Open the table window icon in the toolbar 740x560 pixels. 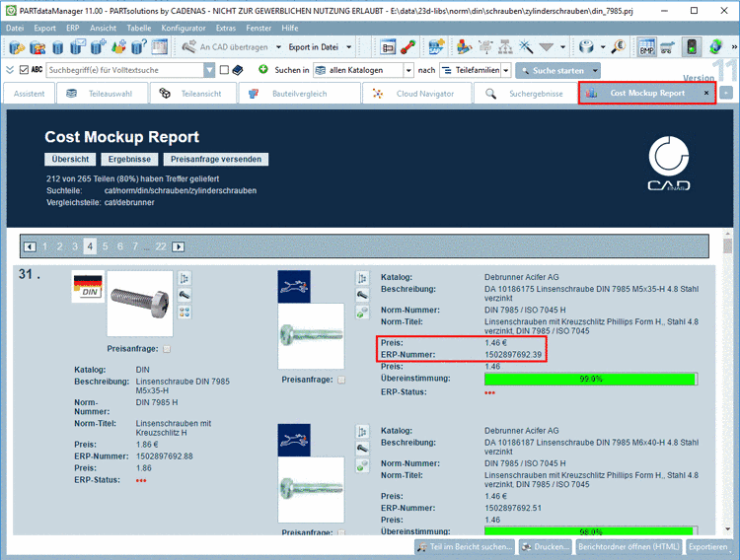[160, 47]
